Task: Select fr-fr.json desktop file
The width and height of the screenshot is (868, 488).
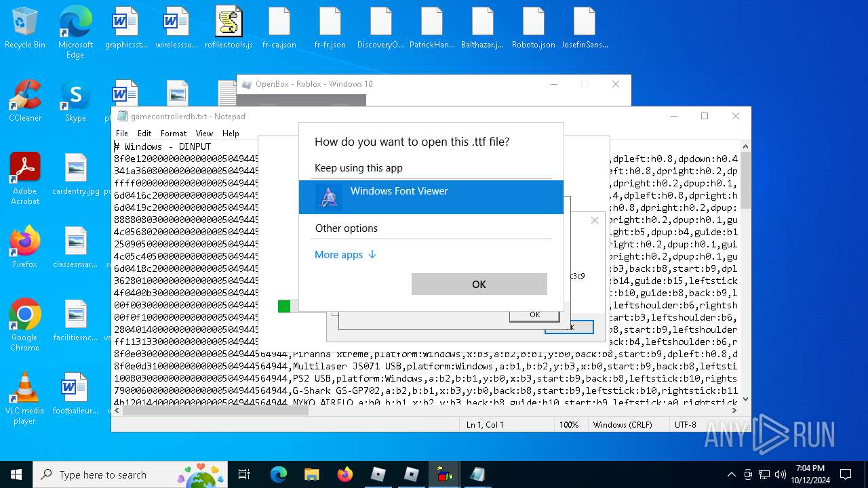Action: pos(330,28)
